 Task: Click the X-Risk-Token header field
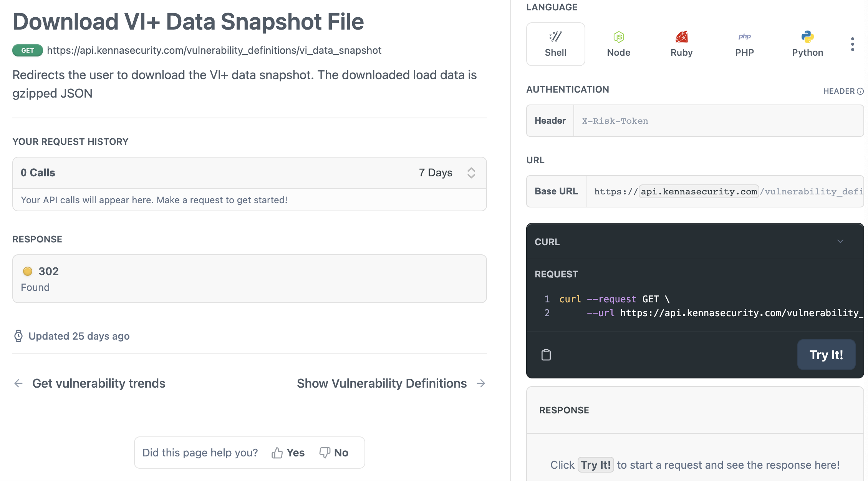[x=718, y=121]
